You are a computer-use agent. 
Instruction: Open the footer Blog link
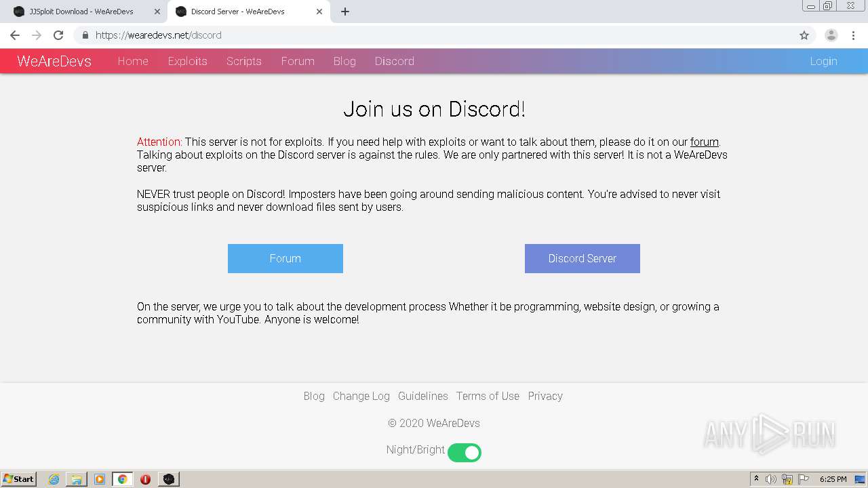[314, 396]
